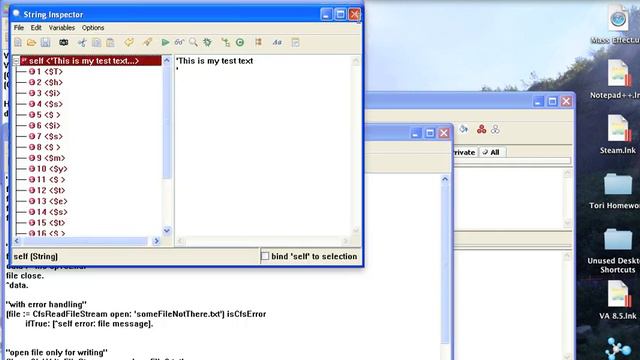Click the New file toolbar icon
640x360 pixels.
tap(18, 42)
